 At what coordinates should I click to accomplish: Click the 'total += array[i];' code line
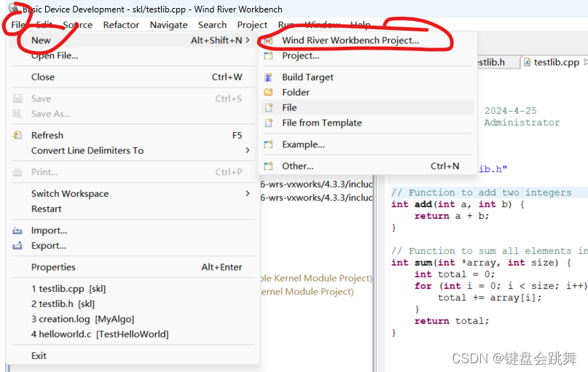click(x=490, y=298)
